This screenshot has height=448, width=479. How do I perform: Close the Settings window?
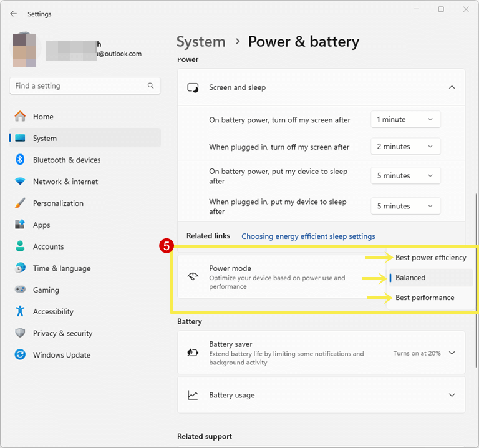[466, 9]
